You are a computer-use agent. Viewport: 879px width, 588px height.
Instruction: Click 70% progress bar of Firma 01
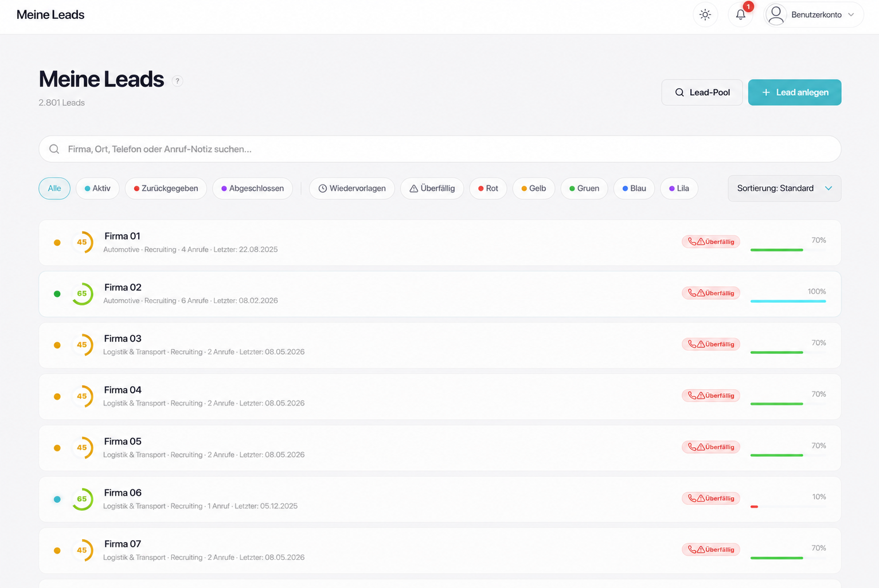[788, 250]
